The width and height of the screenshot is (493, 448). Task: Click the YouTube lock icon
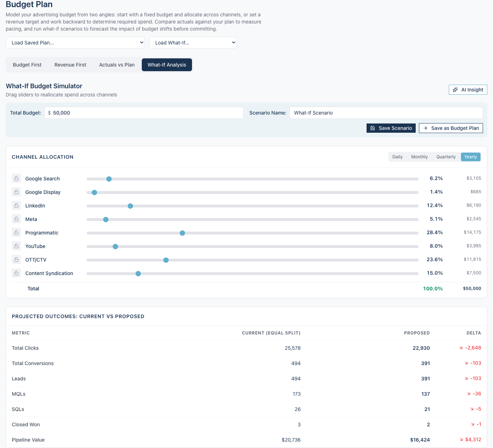coord(16,246)
